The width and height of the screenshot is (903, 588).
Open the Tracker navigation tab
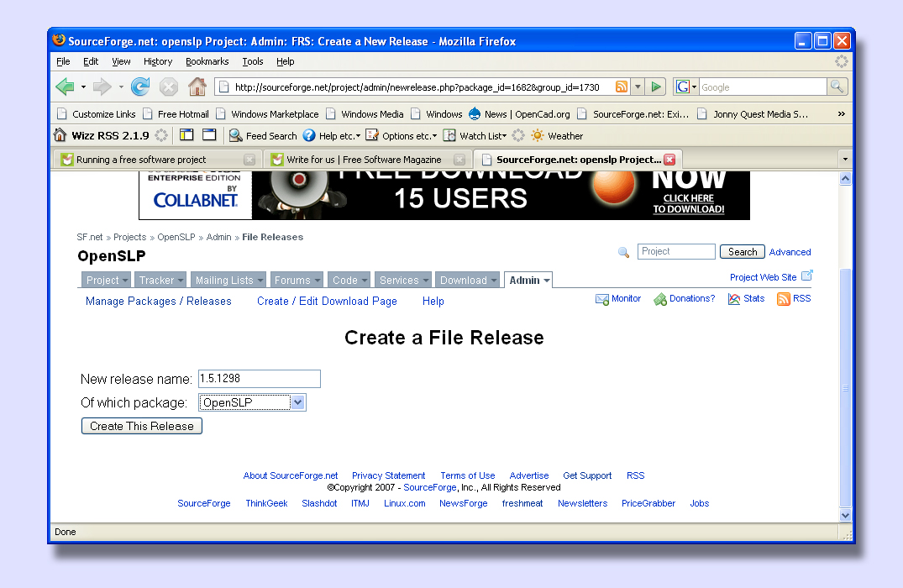(x=160, y=280)
